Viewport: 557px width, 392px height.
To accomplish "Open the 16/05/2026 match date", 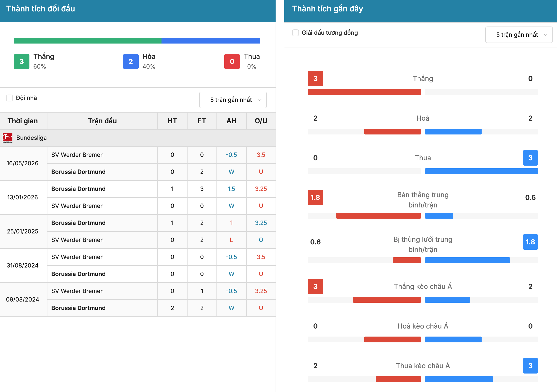I will coord(23,163).
